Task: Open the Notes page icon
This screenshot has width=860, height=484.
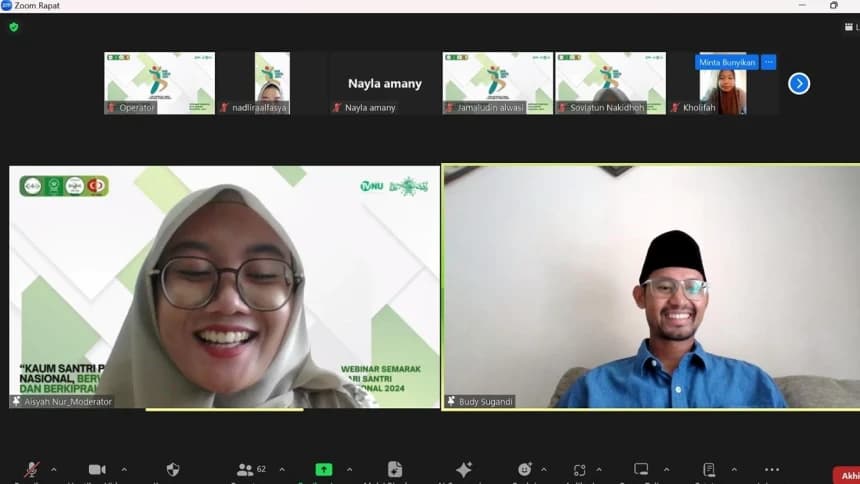Action: point(709,469)
